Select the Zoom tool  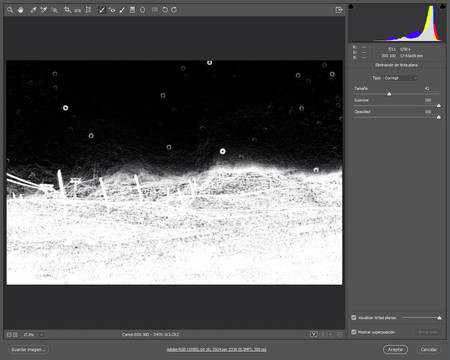[x=10, y=10]
